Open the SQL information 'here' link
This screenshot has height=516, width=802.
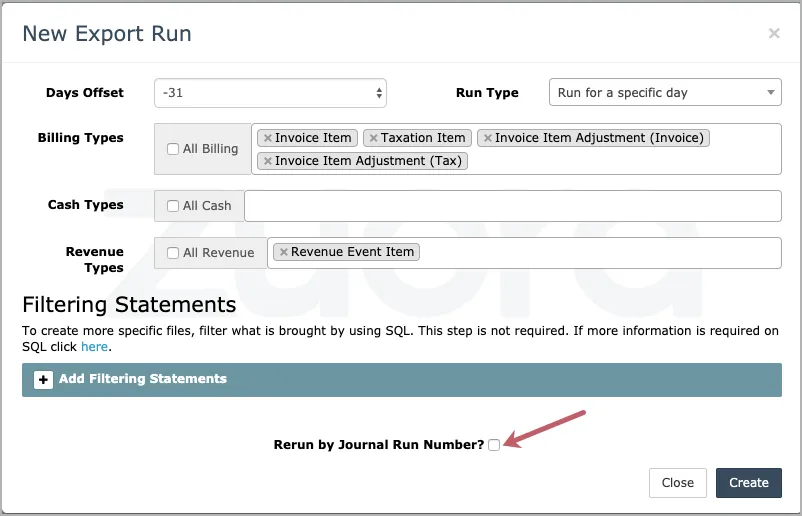coord(94,347)
